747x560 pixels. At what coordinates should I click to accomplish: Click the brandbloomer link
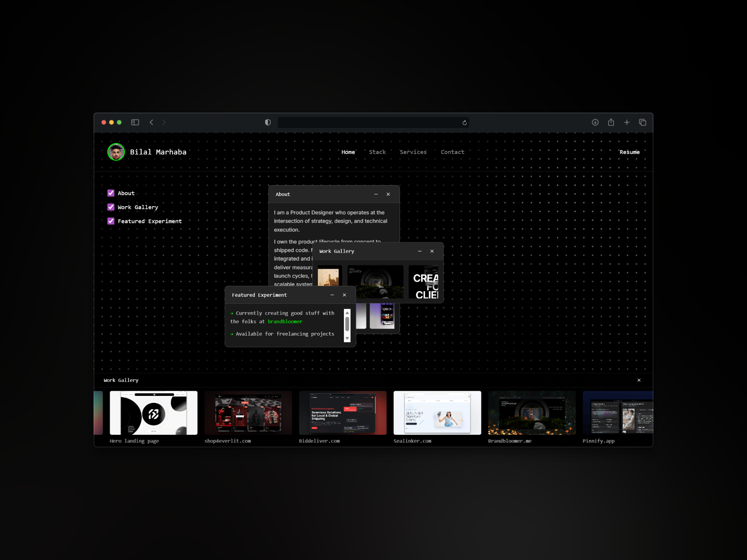click(285, 322)
